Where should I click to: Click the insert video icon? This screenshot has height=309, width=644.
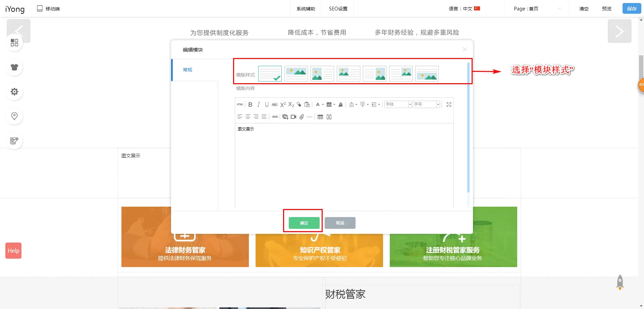pos(293,117)
